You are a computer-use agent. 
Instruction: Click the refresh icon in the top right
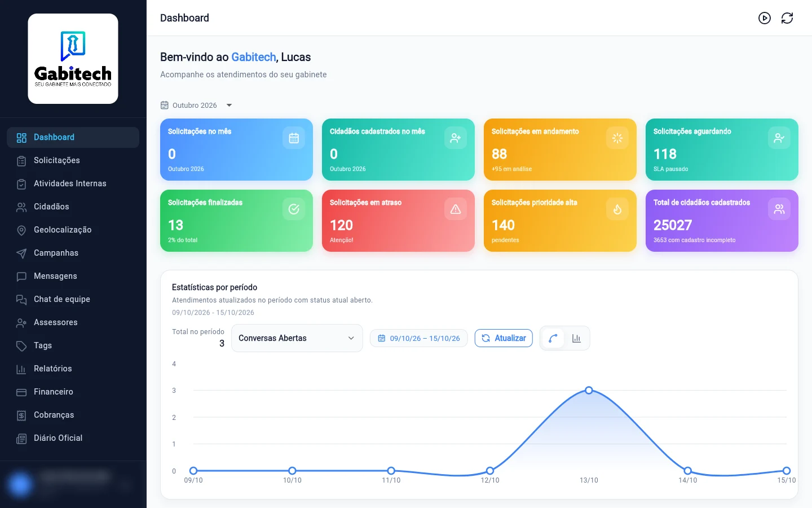point(787,18)
